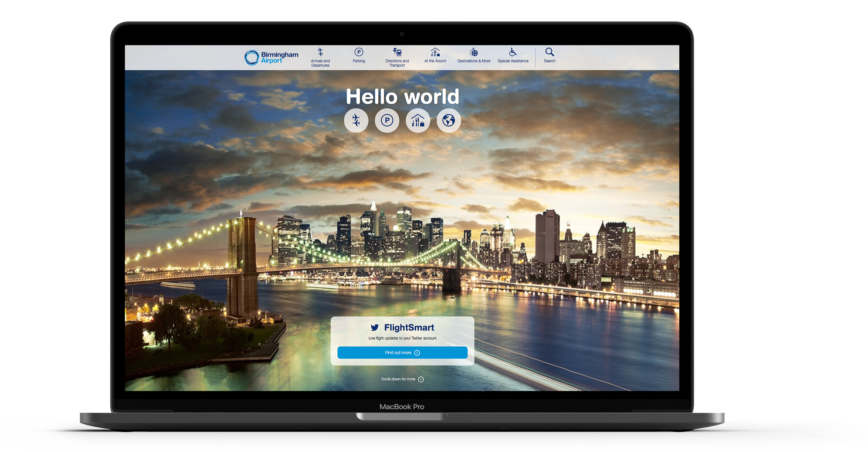The height and width of the screenshot is (452, 868).
Task: Click the Twitter bird icon beside FlightSmart
Action: pyautogui.click(x=375, y=327)
